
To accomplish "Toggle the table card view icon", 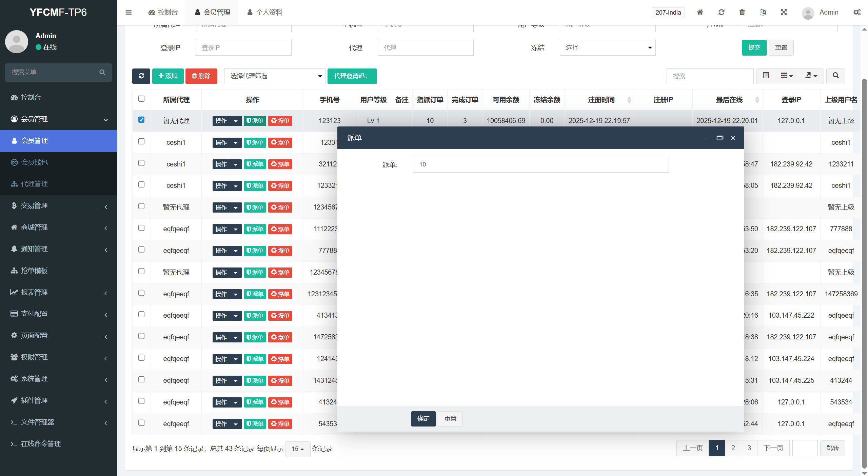I will (766, 76).
